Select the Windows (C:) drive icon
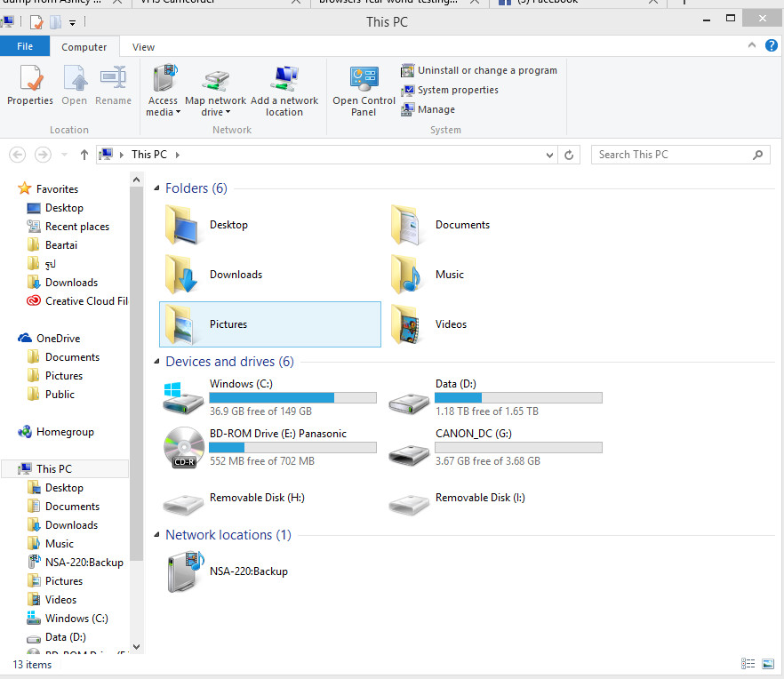The height and width of the screenshot is (679, 784). tap(183, 398)
